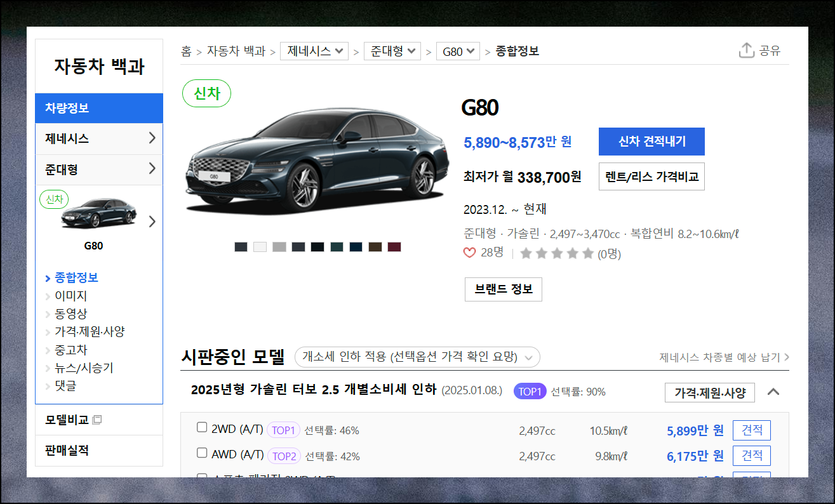This screenshot has width=835, height=504.
Task: Click the 가격·제원·사양 button in model header
Action: (710, 393)
